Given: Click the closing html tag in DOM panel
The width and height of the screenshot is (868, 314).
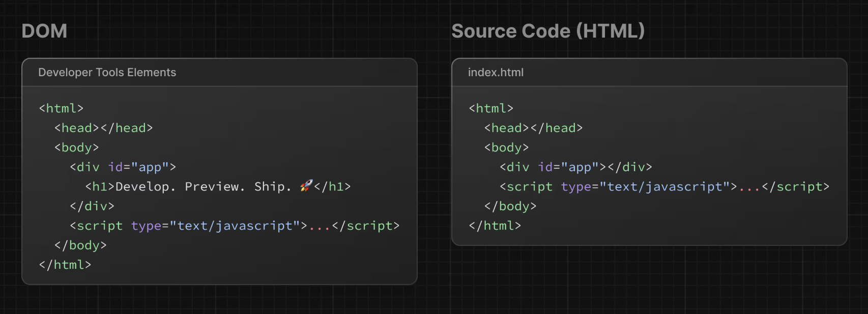Looking at the screenshot, I should click(x=65, y=265).
